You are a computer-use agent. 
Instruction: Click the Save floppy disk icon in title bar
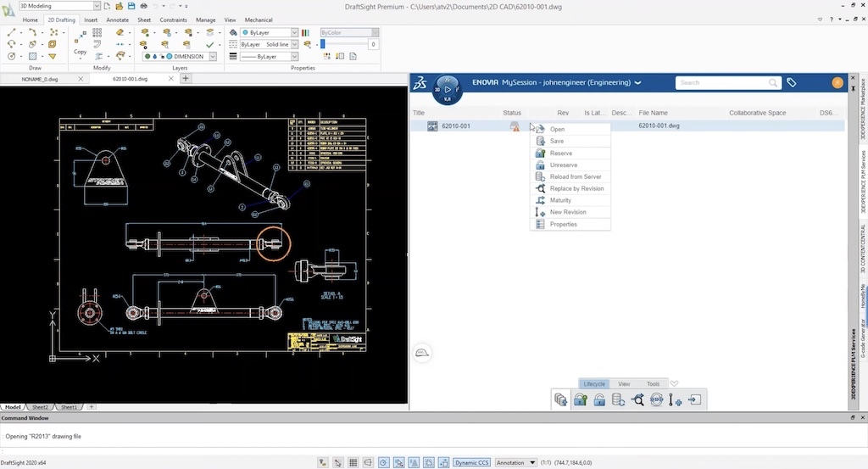[131, 6]
